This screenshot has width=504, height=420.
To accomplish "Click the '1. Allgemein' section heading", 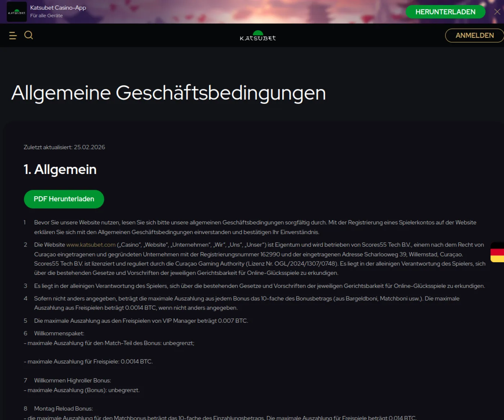I will click(x=60, y=169).
